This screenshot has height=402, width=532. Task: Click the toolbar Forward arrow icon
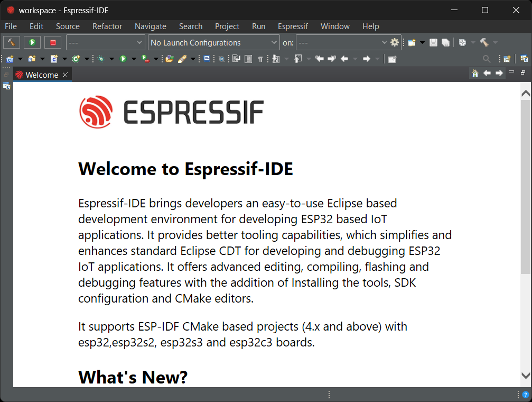pyautogui.click(x=367, y=59)
